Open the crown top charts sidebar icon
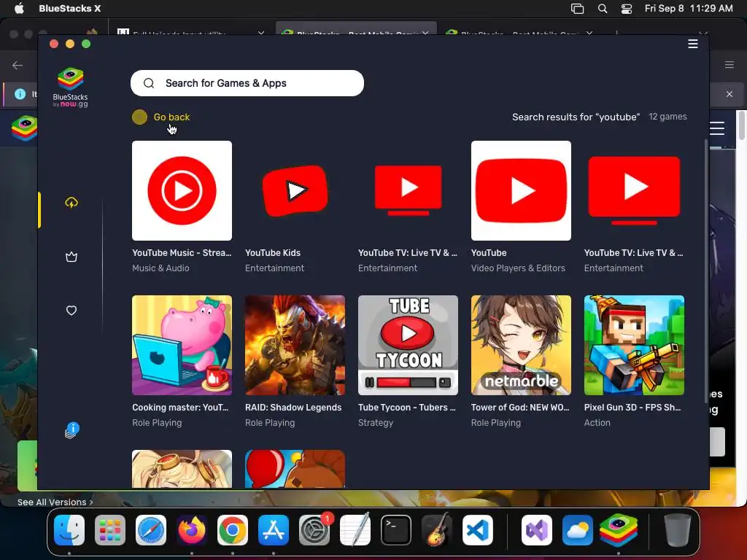This screenshot has height=560, width=747. coord(71,257)
